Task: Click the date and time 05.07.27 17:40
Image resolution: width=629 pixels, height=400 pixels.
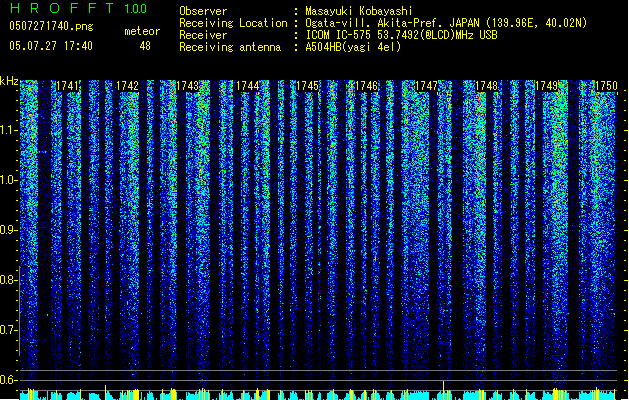Action: (x=51, y=46)
